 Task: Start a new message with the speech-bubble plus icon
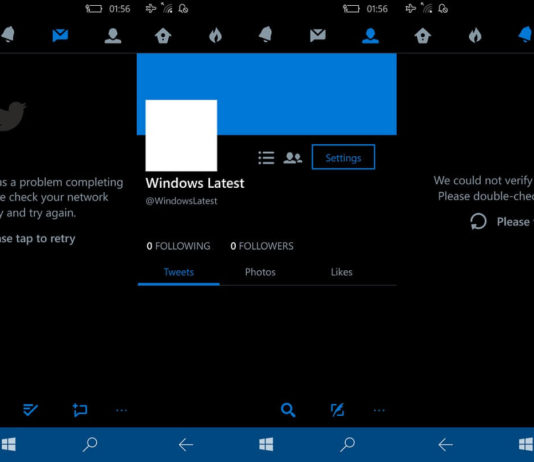(80, 410)
